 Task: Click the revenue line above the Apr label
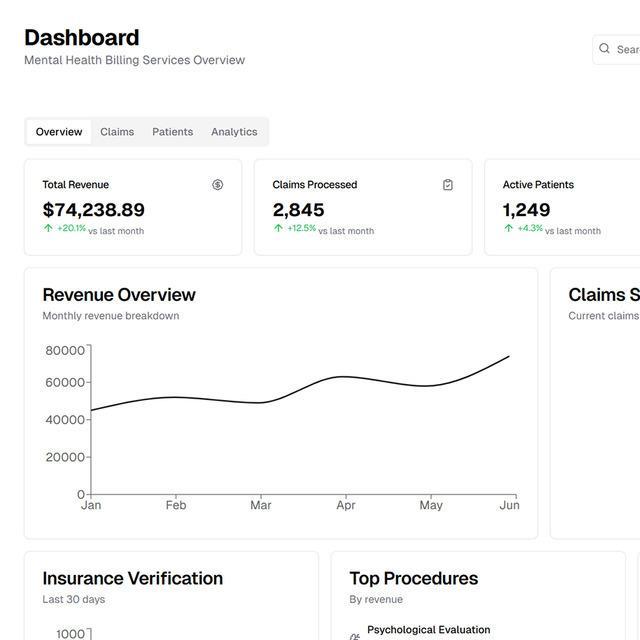pos(345,377)
